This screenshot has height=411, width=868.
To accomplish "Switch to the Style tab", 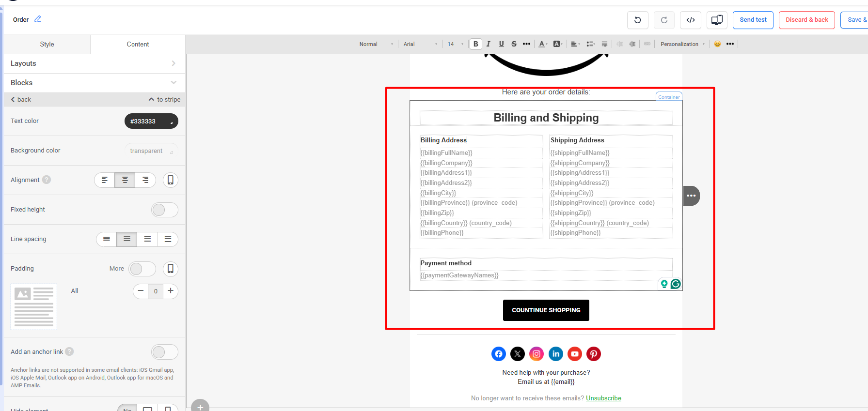I will pos(47,44).
